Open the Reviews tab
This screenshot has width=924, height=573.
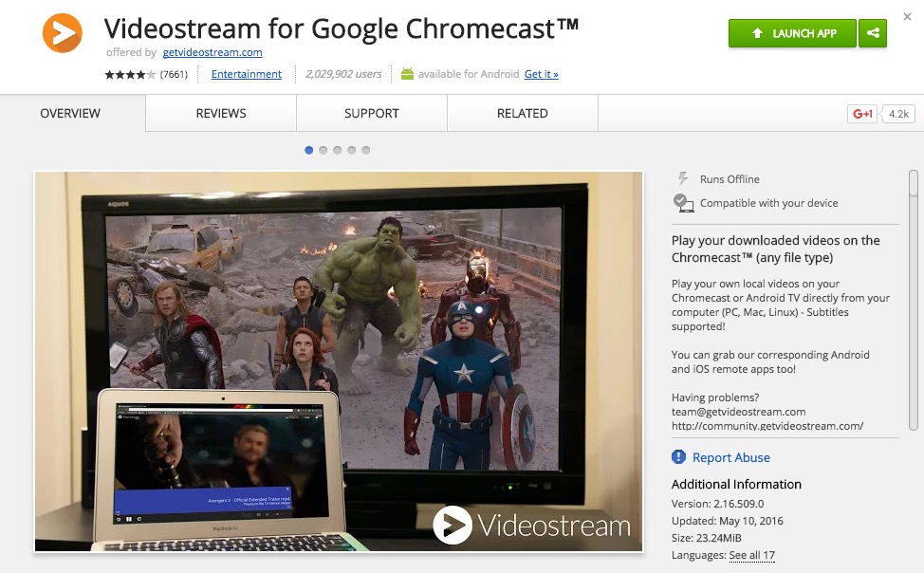coord(221,113)
